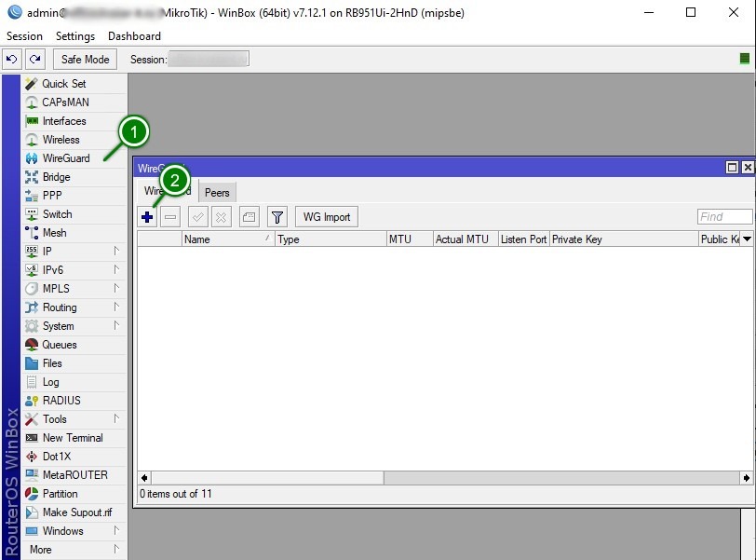Open the Bridge section
Viewport: 756px width, 560px height.
(x=56, y=177)
